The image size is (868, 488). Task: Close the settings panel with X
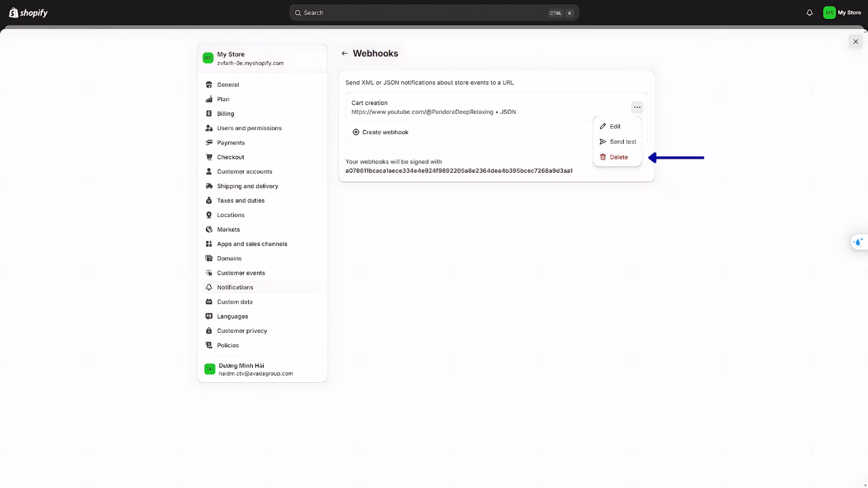(855, 41)
